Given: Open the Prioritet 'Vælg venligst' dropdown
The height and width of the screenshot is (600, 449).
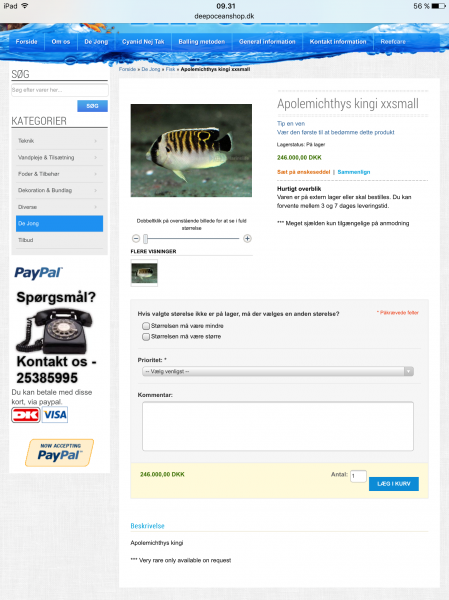Looking at the screenshot, I should point(278,371).
